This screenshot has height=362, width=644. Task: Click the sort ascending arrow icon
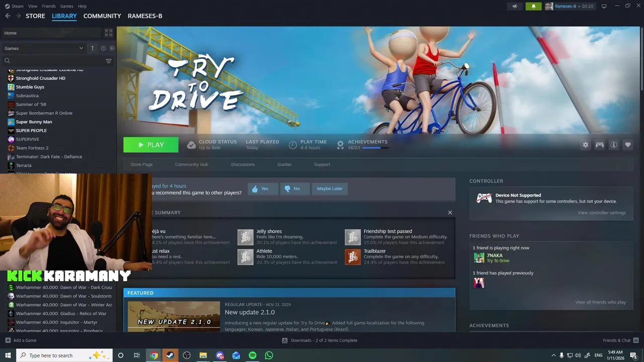pyautogui.click(x=92, y=48)
